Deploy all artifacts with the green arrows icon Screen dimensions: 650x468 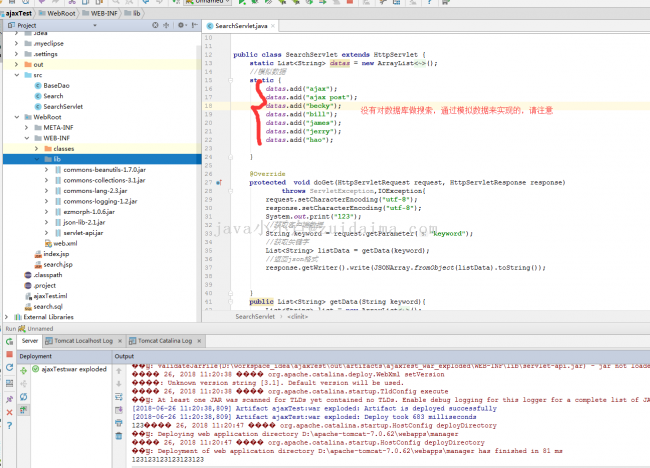[24, 370]
